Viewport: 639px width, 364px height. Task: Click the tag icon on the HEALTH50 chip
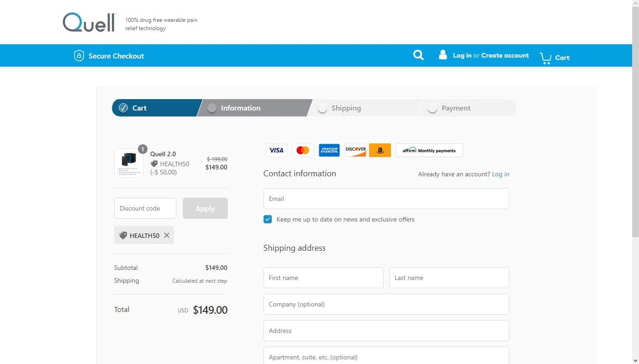123,235
